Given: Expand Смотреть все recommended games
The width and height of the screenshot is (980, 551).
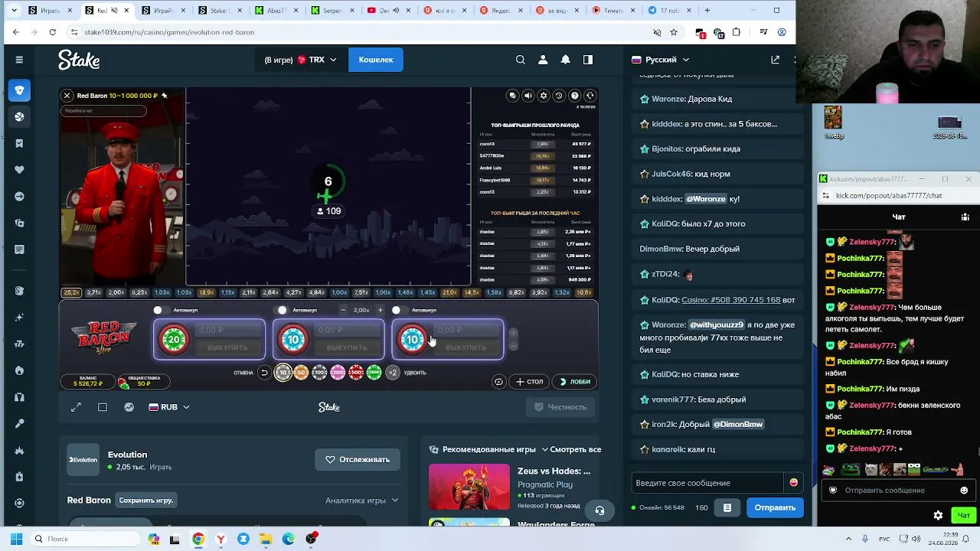Looking at the screenshot, I should pos(571,449).
